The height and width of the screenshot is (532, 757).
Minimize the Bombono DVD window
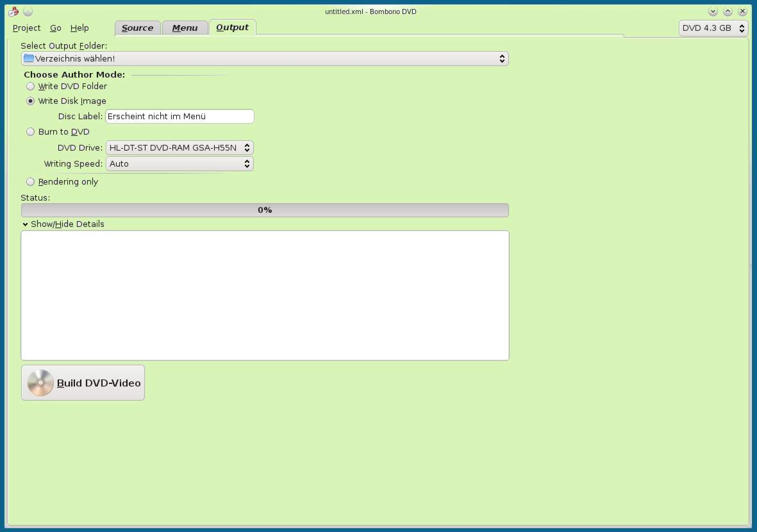713,12
